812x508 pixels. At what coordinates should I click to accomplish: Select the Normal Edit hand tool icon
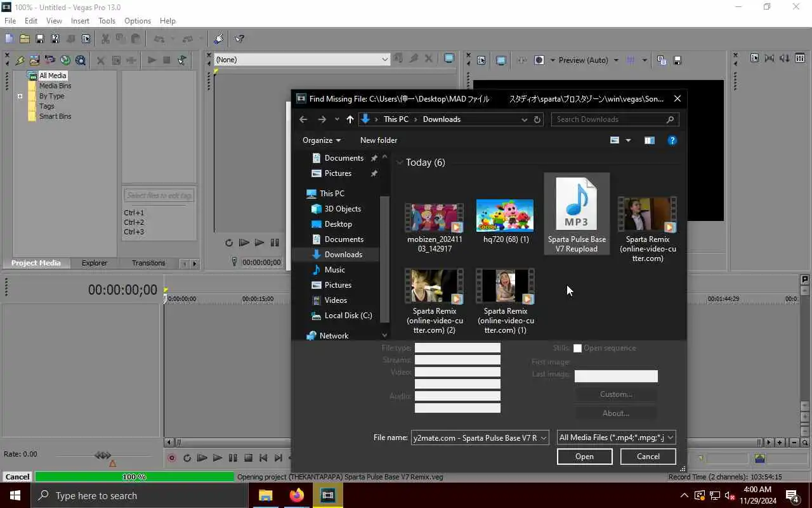(219, 39)
